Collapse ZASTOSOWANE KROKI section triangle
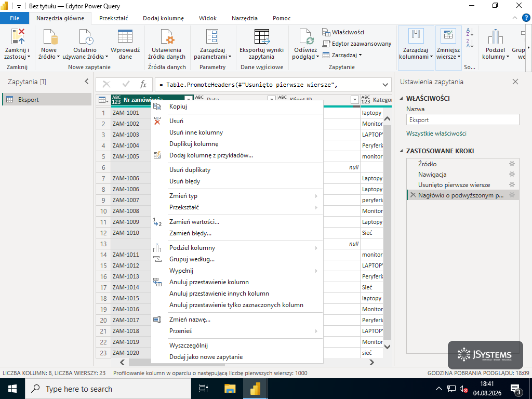Screen dimensions: 532x399 click(402, 151)
